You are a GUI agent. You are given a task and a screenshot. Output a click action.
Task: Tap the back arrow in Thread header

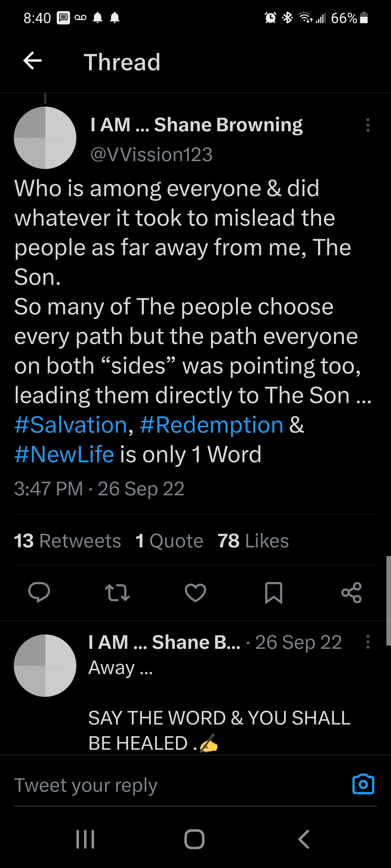32,61
